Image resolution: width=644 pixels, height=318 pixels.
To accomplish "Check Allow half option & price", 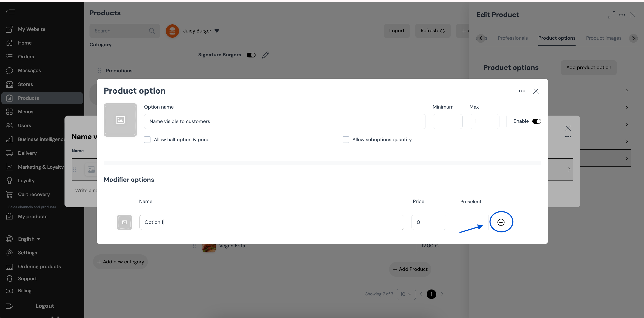I will (147, 139).
